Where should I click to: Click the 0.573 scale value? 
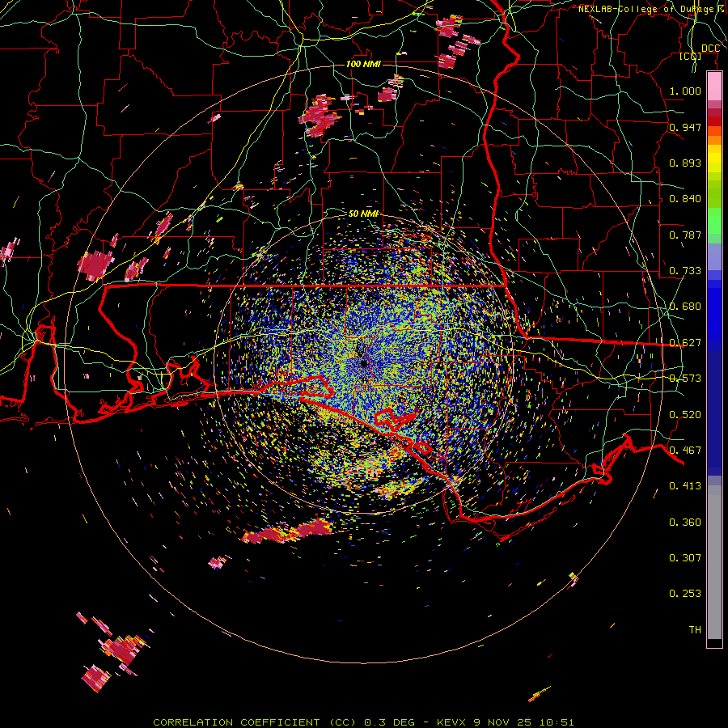(x=685, y=379)
